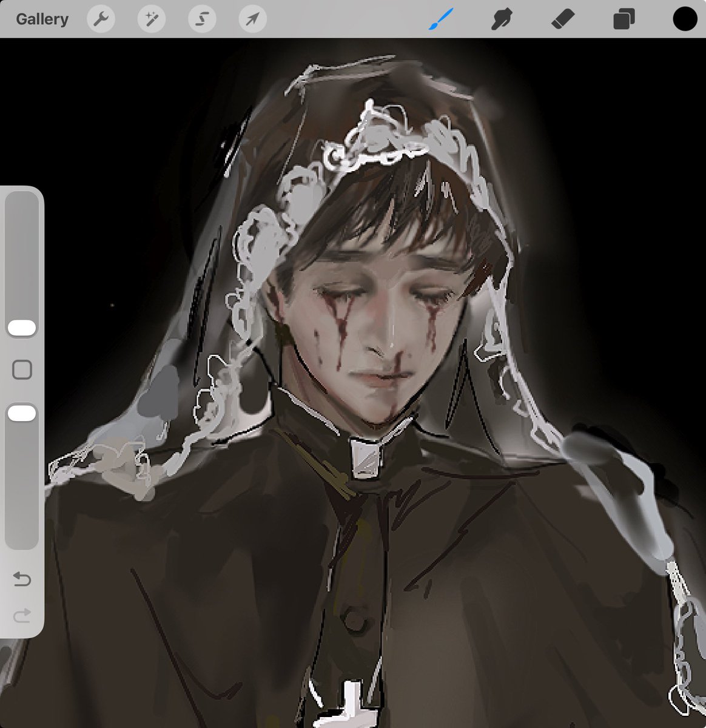Click the white cross on the canvas
This screenshot has width=706, height=728.
tap(351, 706)
